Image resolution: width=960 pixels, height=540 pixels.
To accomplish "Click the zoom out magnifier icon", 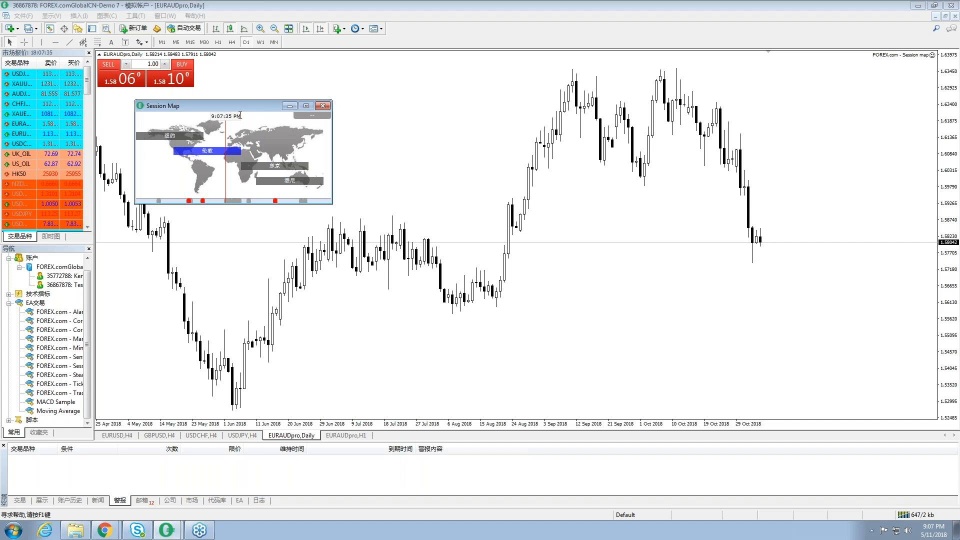I will [274, 29].
